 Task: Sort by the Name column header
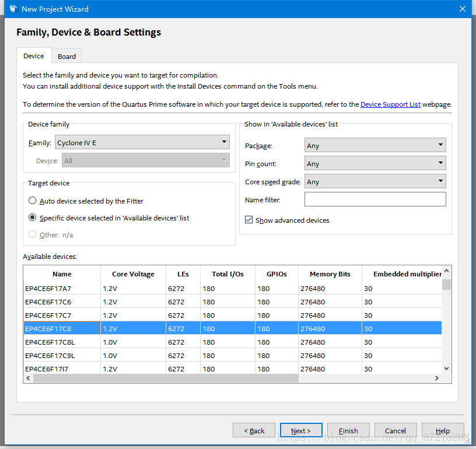click(x=62, y=274)
